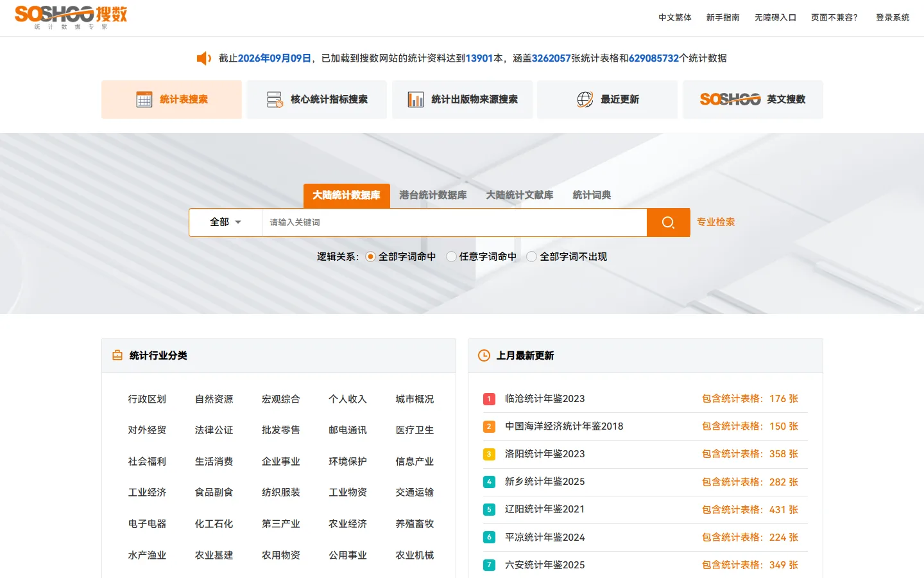Open the 核心统计指标搜索 section
This screenshot has width=924, height=578.
tap(317, 99)
